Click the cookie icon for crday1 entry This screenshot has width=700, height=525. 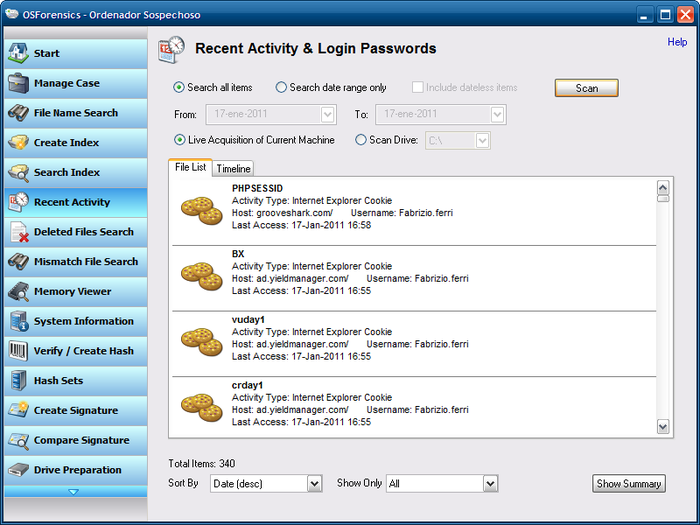tap(201, 408)
